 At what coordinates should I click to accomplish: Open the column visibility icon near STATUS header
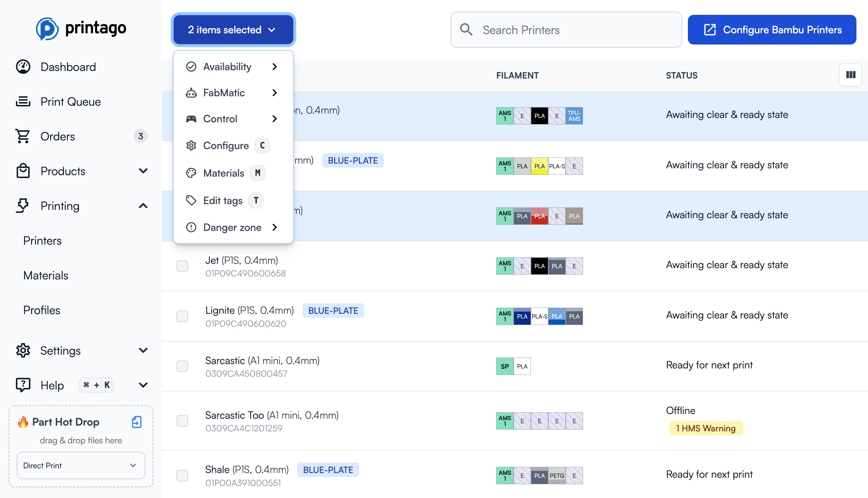point(851,75)
